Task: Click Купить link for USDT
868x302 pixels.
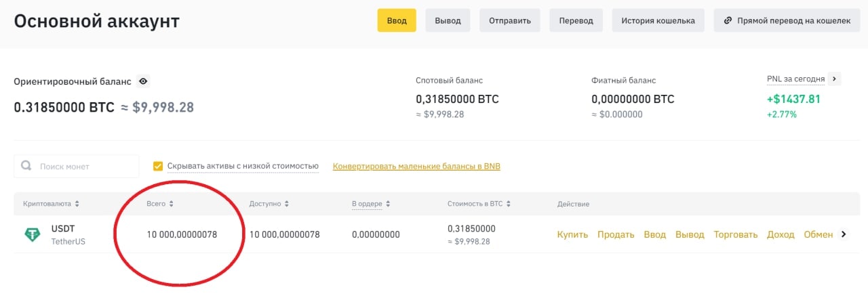Action: coord(572,234)
